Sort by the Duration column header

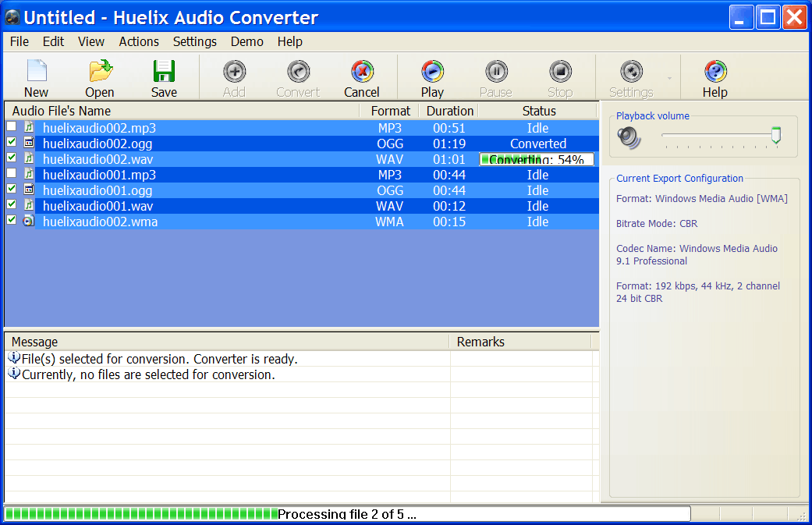point(449,111)
